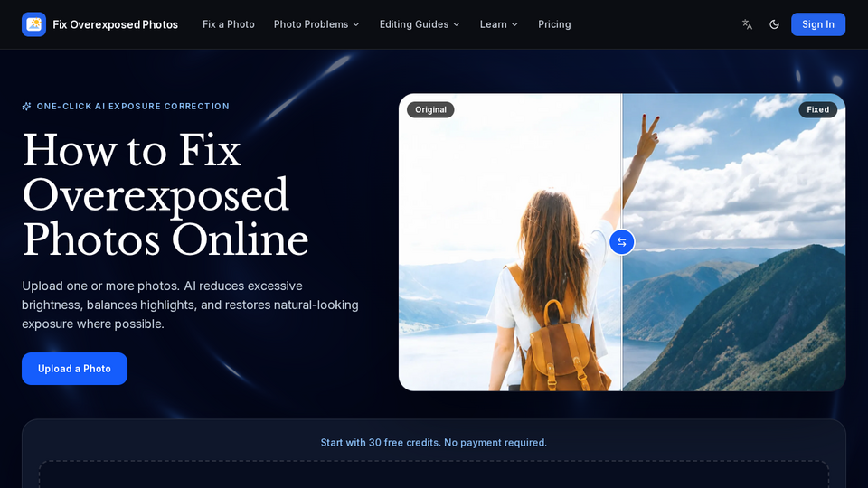Open the Fix a Photo nav item
Viewport: 868px width, 488px height.
(x=229, y=24)
